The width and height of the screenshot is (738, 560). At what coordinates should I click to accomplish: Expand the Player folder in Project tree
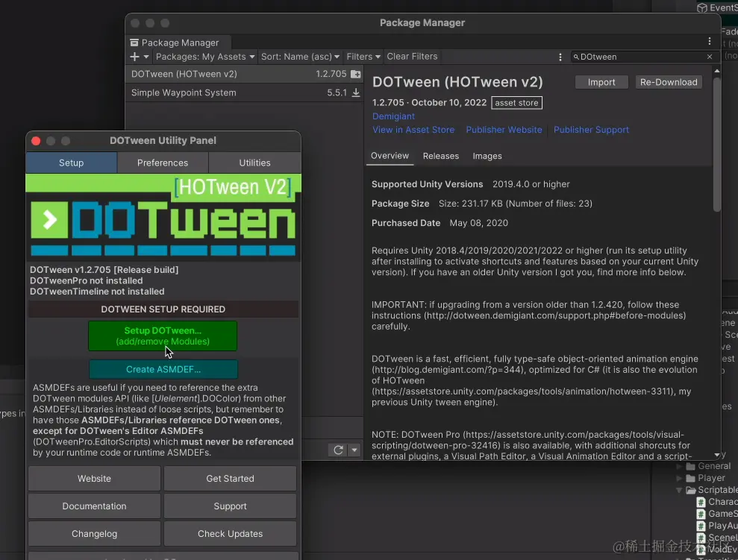coord(679,478)
